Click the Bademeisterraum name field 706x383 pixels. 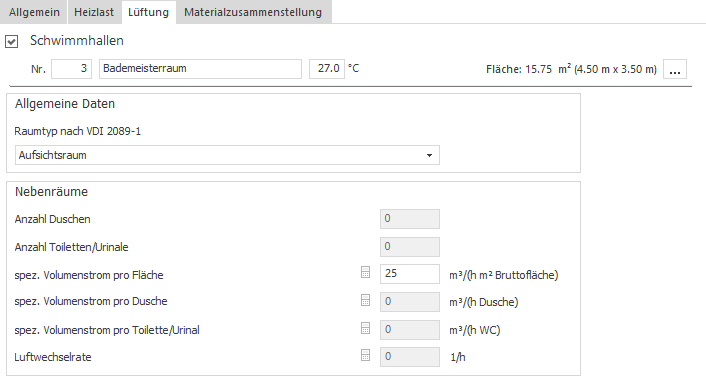pyautogui.click(x=200, y=69)
